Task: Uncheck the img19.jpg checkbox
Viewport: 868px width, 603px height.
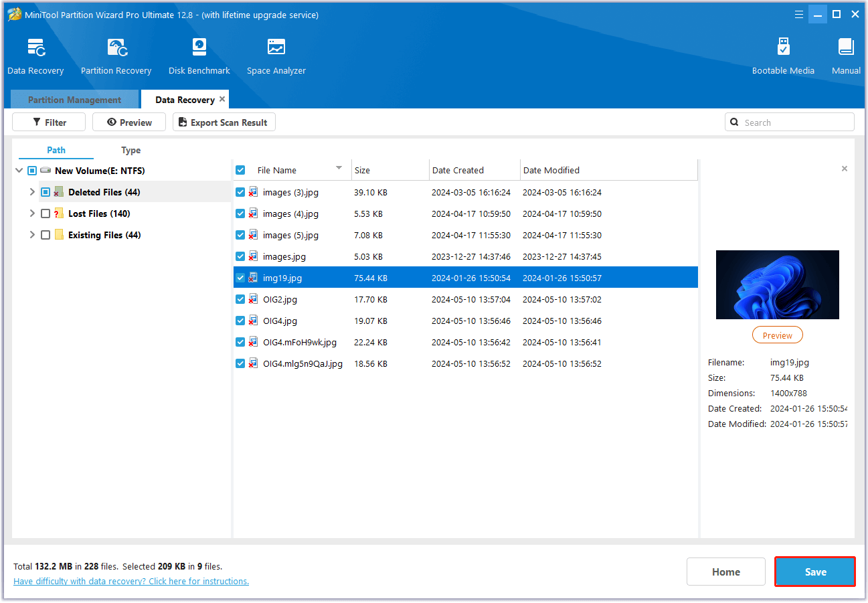Action: (x=240, y=278)
